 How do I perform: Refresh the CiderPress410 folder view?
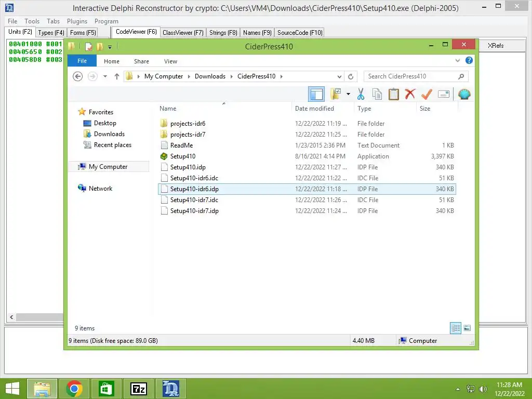[x=351, y=76]
